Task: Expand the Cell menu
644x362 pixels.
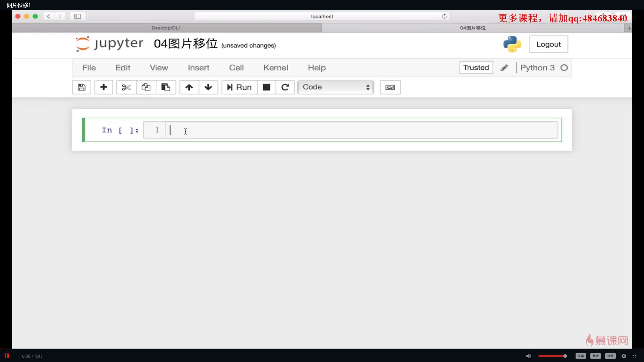Action: click(236, 68)
